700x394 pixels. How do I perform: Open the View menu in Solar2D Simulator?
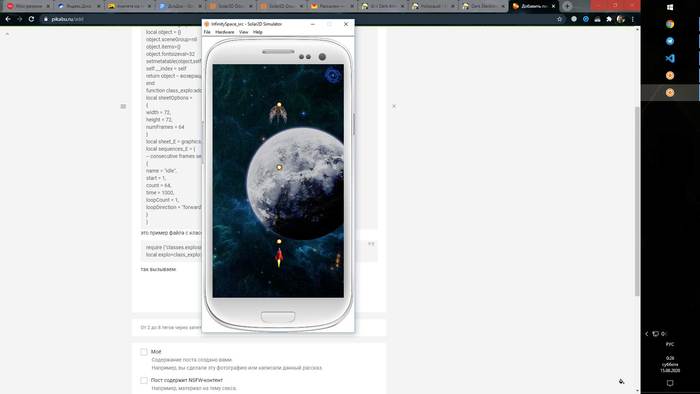point(243,32)
